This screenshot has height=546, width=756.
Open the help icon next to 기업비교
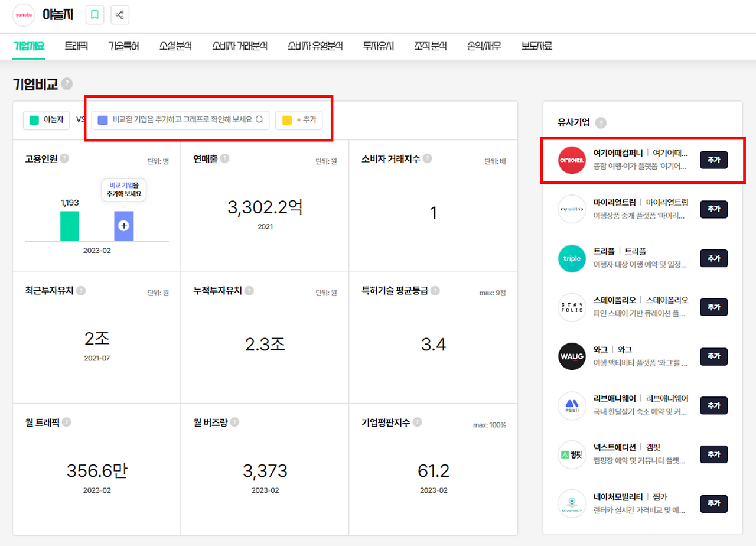[67, 84]
